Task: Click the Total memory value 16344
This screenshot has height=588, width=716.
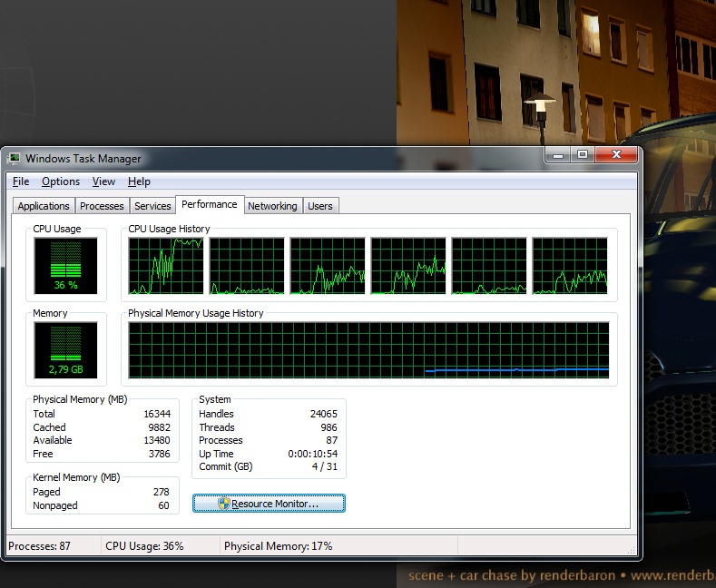Action: [157, 414]
